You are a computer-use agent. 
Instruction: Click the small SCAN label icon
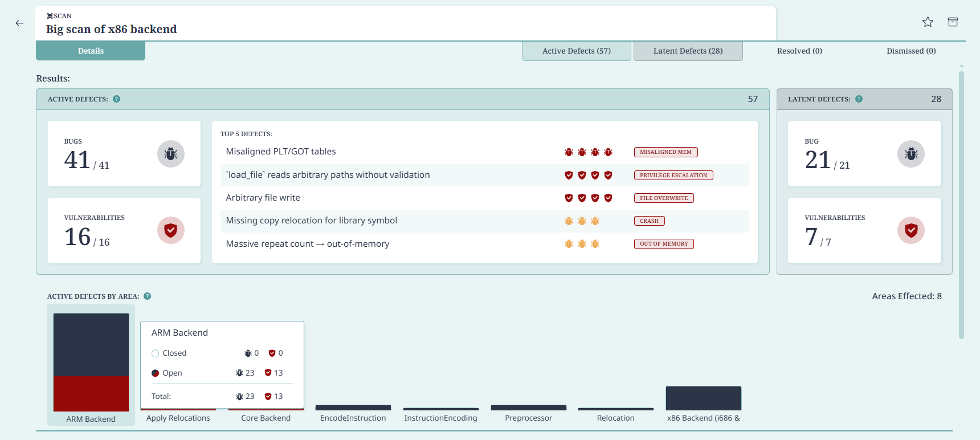[x=50, y=16]
